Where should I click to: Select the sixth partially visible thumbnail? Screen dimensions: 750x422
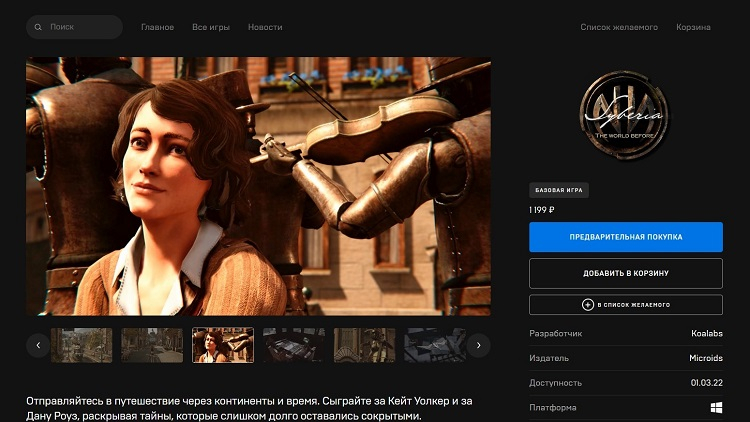click(435, 345)
